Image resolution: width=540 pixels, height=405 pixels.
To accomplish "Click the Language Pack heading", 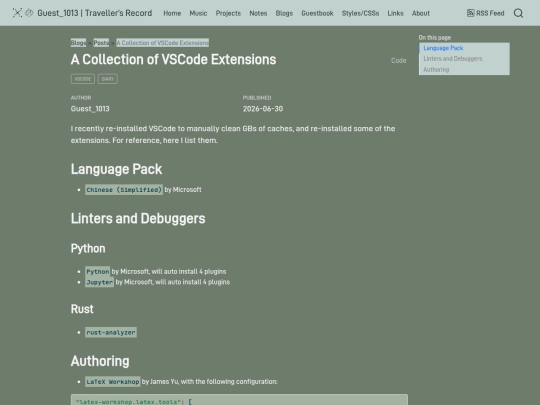I will pyautogui.click(x=116, y=169).
